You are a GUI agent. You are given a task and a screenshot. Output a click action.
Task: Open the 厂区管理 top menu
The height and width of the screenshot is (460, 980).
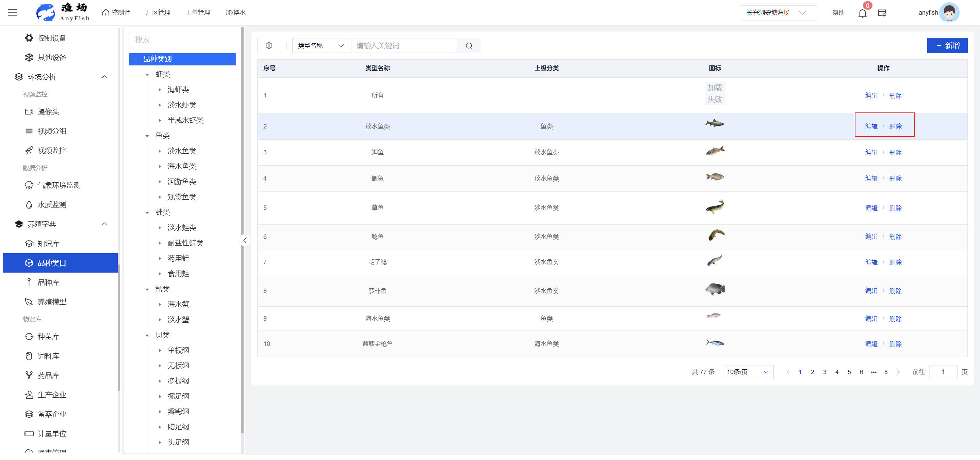click(x=158, y=13)
